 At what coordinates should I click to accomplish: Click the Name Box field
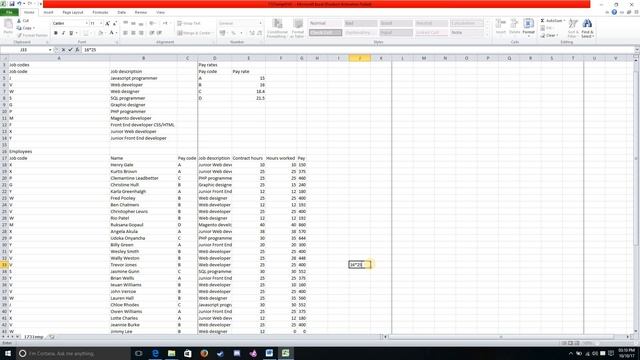24,50
